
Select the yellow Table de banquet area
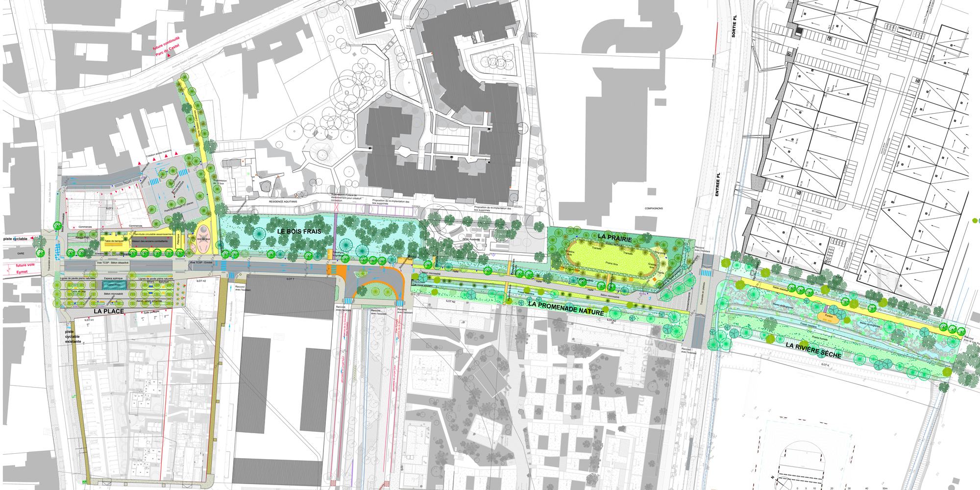[114, 241]
